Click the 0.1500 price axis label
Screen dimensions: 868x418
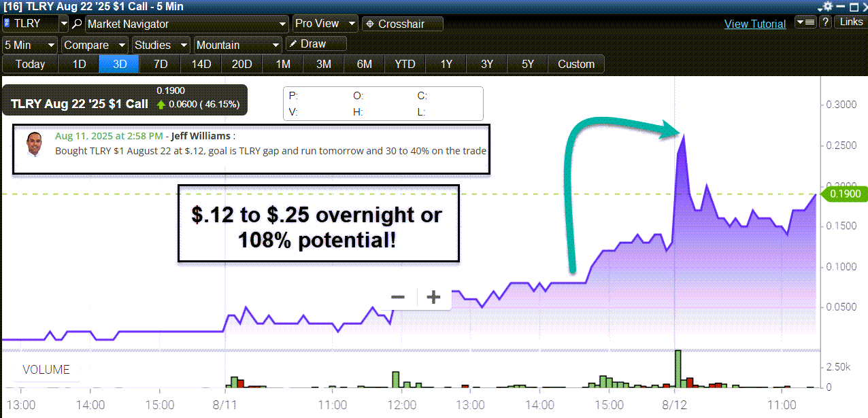(x=841, y=226)
